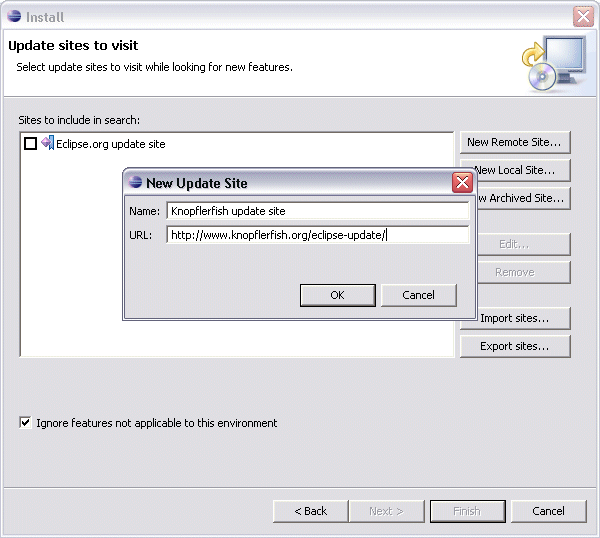Check the Eclipse.org update site checkbox
600x538 pixels.
click(x=30, y=144)
